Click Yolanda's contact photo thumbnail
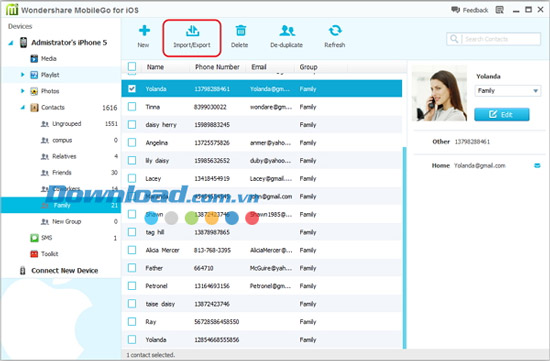The height and width of the screenshot is (361, 550). (x=439, y=94)
